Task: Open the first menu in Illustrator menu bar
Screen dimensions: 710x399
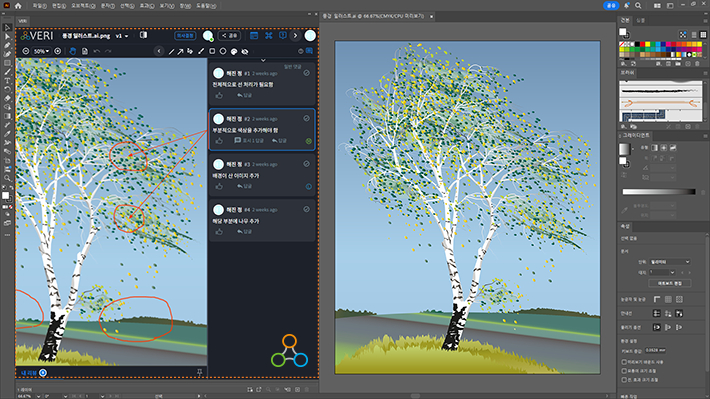Action: pyautogui.click(x=39, y=6)
